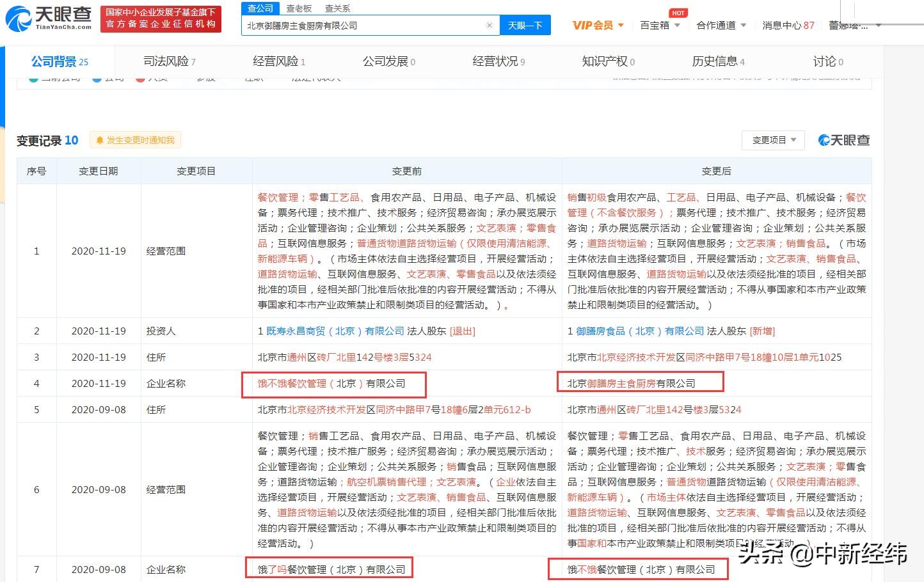Viewport: 924px width, 582px height.
Task: Click the Tianyancha watermark logo beside 变更项目
Action: 843,140
